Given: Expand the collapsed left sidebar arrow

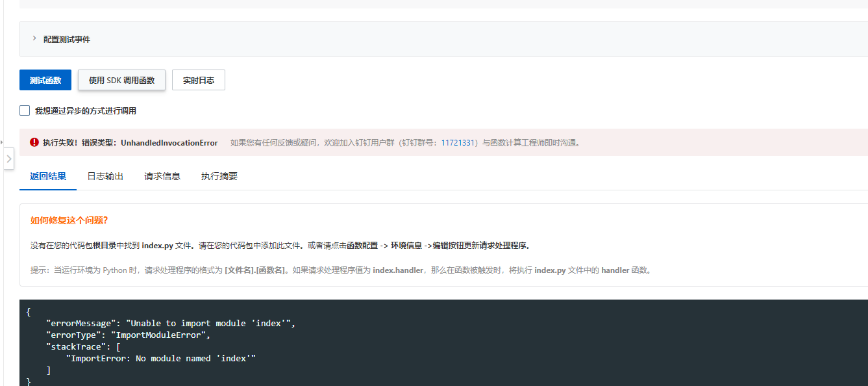Looking at the screenshot, I should pos(8,159).
